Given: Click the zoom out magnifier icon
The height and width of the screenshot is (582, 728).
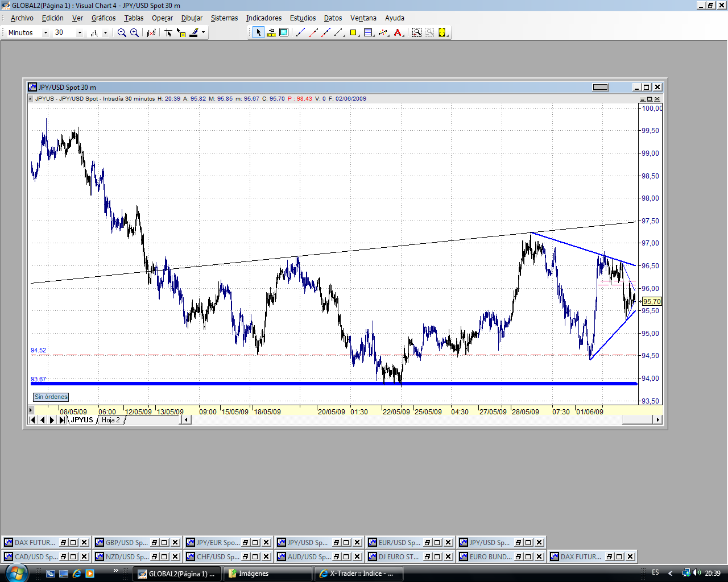Looking at the screenshot, I should point(122,33).
